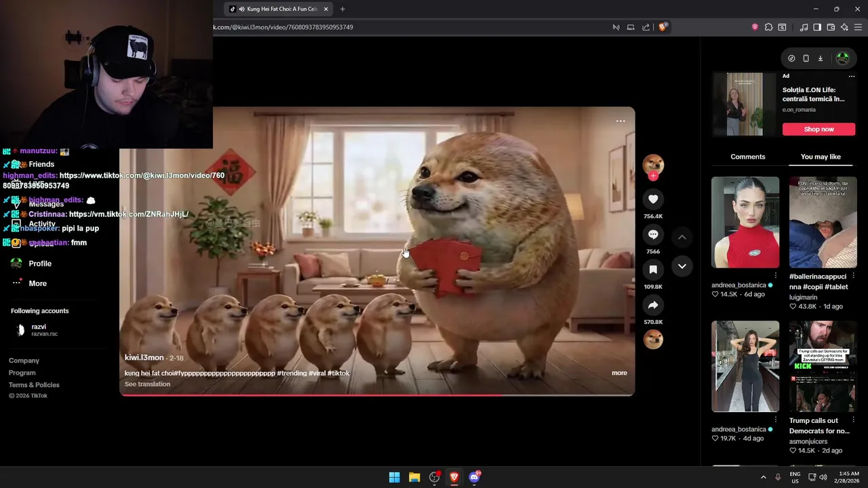868x488 pixels.
Task: Open the media control music note icon
Action: (804, 27)
